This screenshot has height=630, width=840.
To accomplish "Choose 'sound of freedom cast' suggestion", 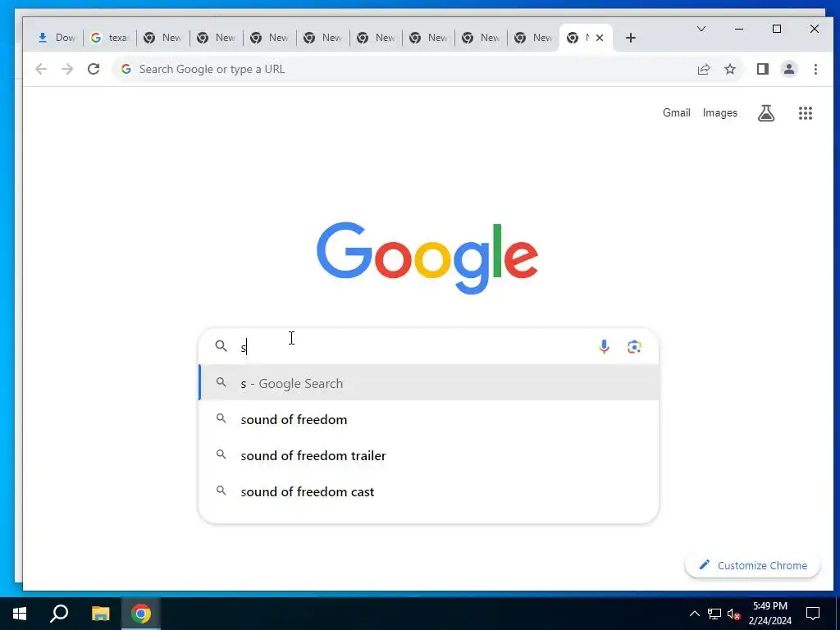I will (428, 491).
